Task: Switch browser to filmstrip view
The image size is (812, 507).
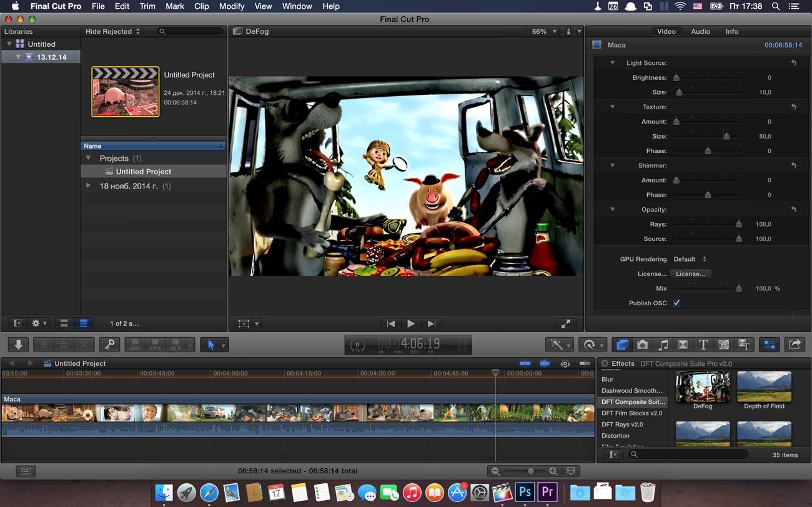Action: pos(64,323)
